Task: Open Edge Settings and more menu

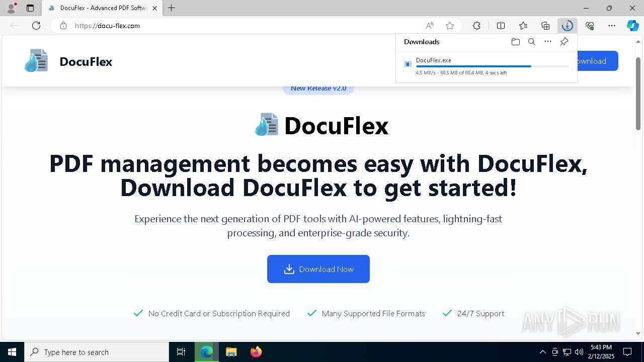Action: click(612, 26)
